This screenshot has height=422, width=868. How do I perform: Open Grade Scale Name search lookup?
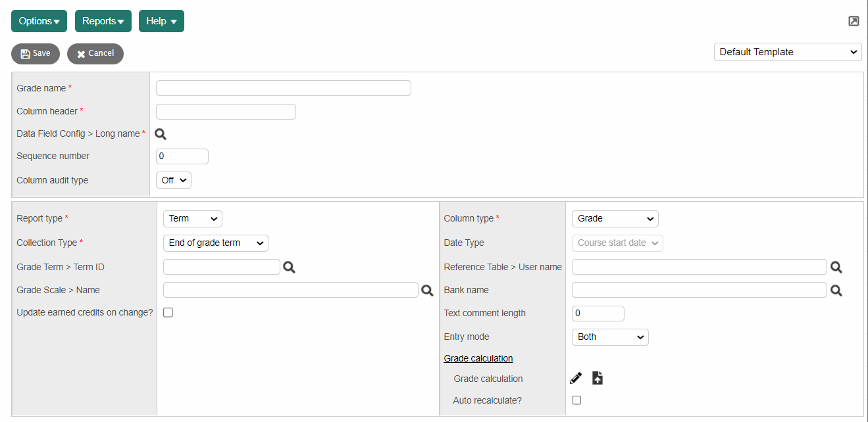[427, 290]
